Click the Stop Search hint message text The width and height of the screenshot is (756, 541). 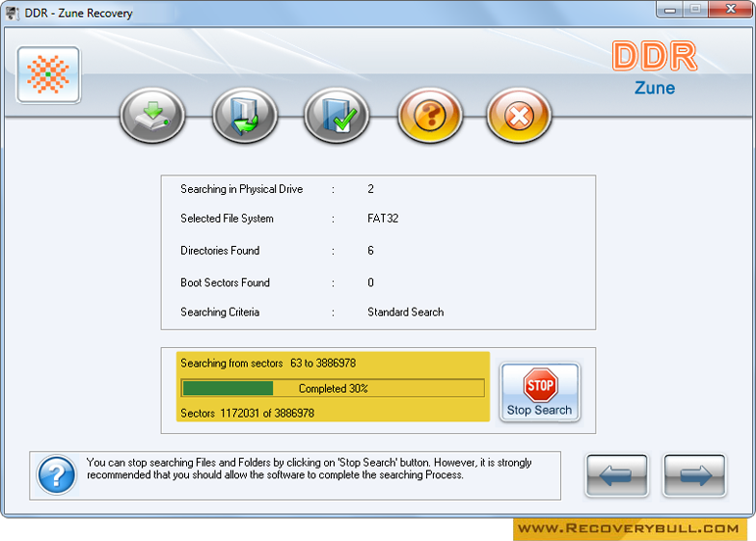point(309,468)
